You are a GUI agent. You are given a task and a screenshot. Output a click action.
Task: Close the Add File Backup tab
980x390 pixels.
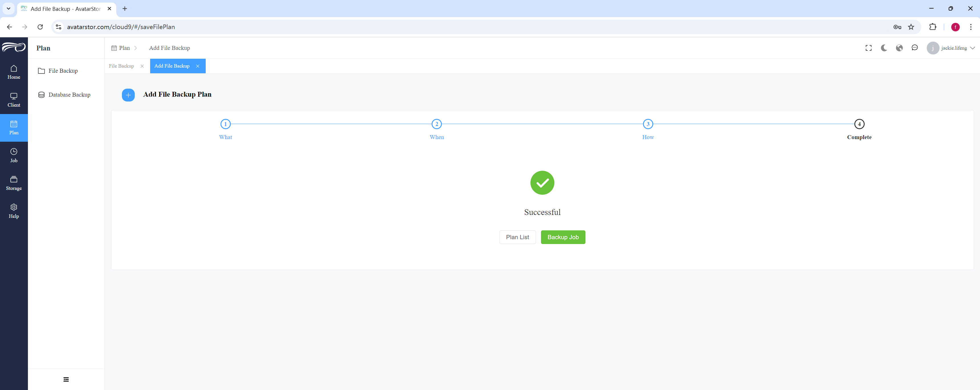198,66
